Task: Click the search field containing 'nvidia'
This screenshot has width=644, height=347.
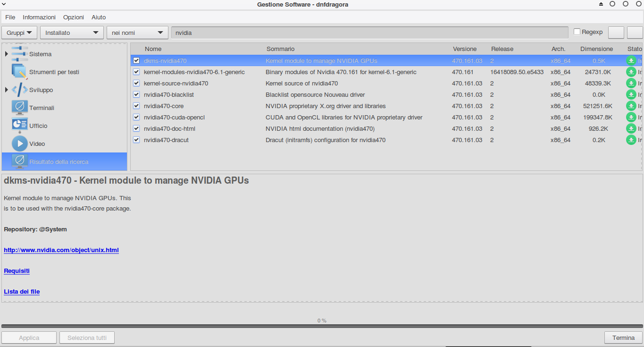Action: tap(369, 33)
